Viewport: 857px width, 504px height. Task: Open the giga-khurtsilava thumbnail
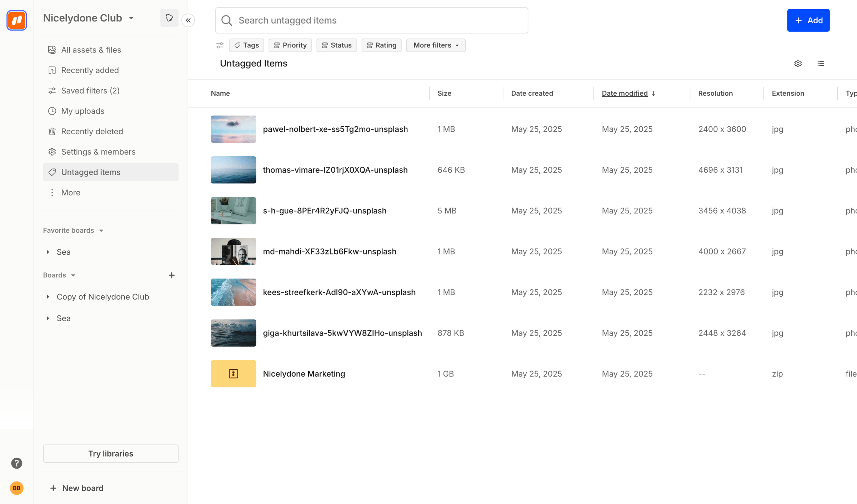coord(234,333)
